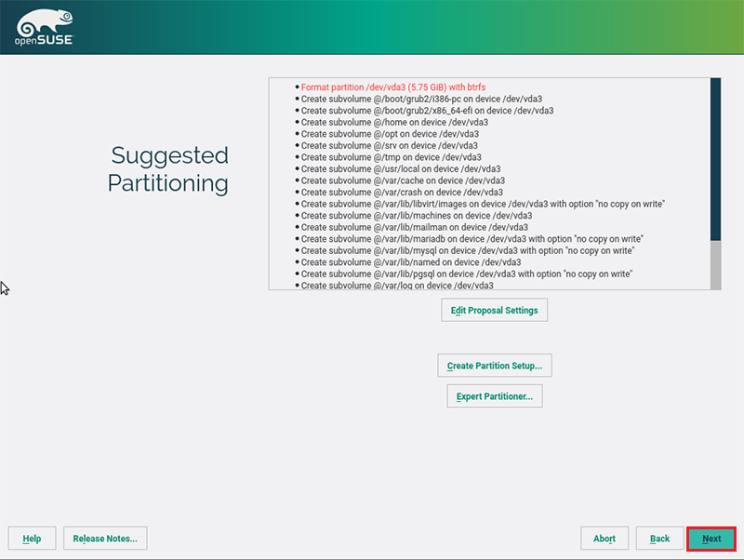Click the @/home subvolume entry
Viewport: 744px width, 560px height.
[x=394, y=122]
